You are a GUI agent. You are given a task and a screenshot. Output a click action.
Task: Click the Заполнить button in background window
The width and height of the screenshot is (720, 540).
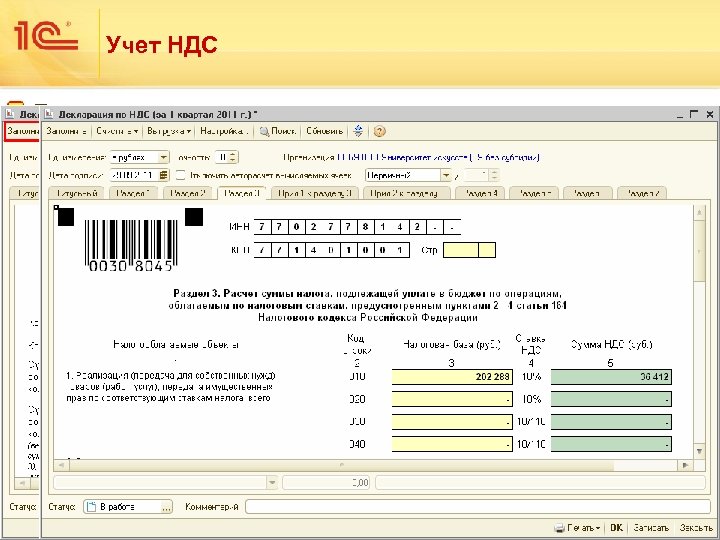point(23,131)
